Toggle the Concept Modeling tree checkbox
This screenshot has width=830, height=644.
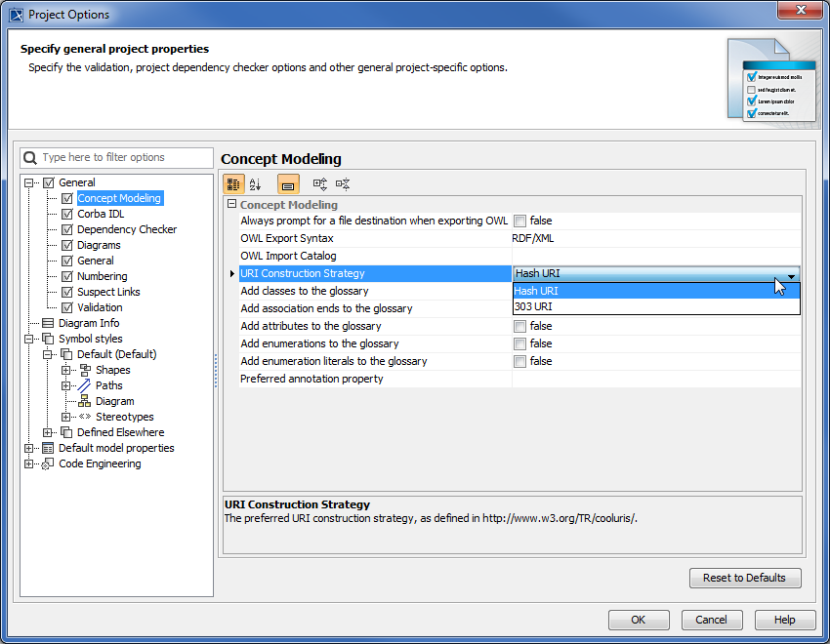pyautogui.click(x=67, y=198)
